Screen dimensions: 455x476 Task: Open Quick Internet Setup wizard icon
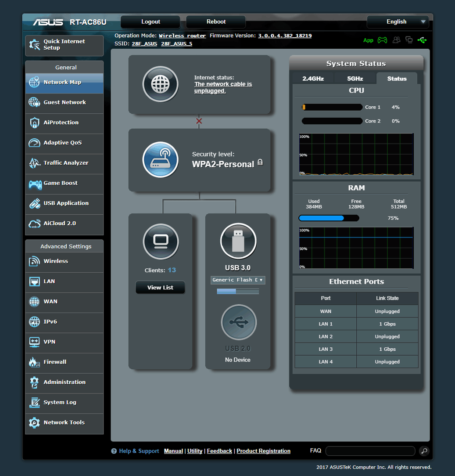(34, 45)
